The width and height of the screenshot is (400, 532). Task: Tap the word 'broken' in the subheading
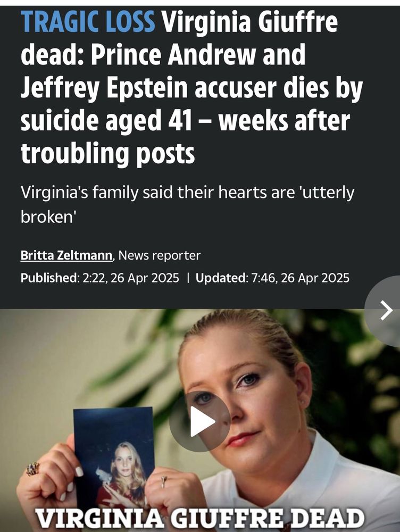[x=47, y=216]
